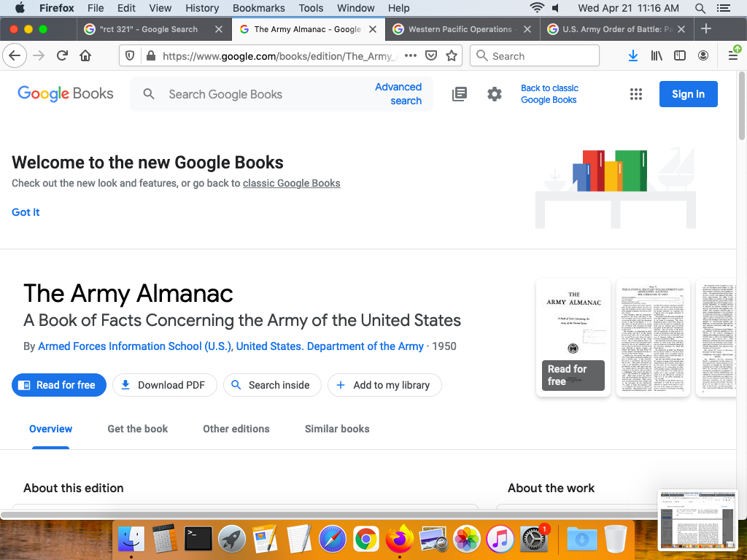The width and height of the screenshot is (747, 560).
Task: Open Google Books settings gear
Action: coord(495,94)
